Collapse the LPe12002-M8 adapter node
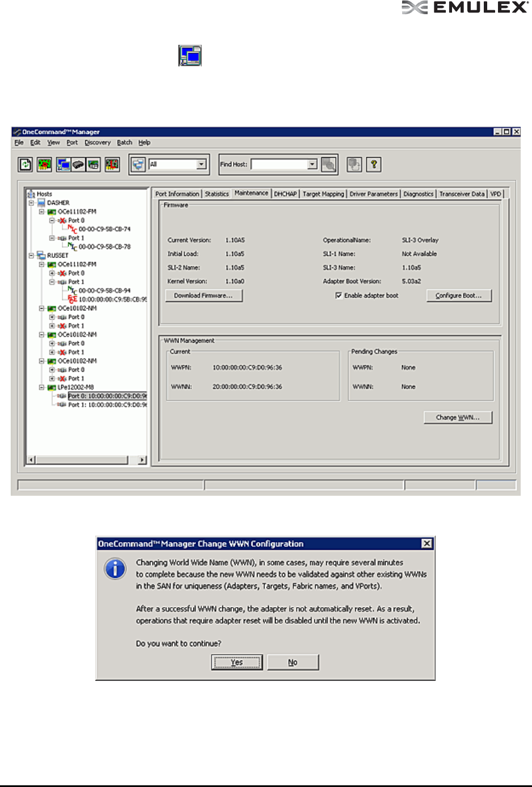 [x=41, y=388]
